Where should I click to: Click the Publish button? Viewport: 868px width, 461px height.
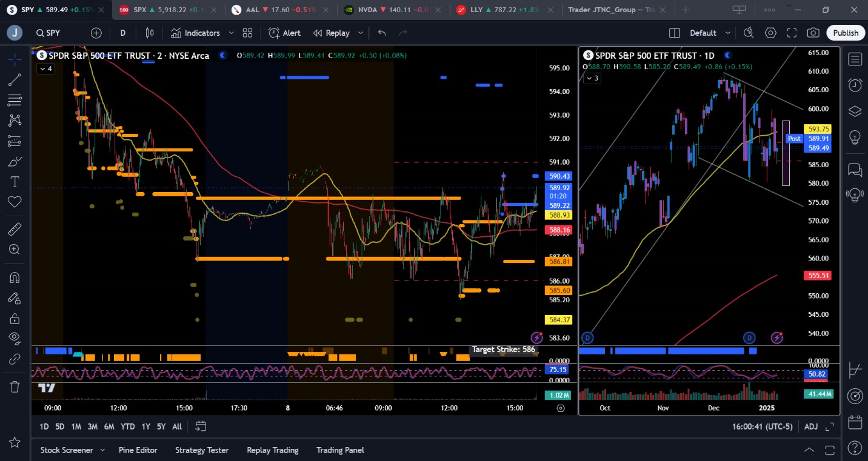[x=846, y=33]
